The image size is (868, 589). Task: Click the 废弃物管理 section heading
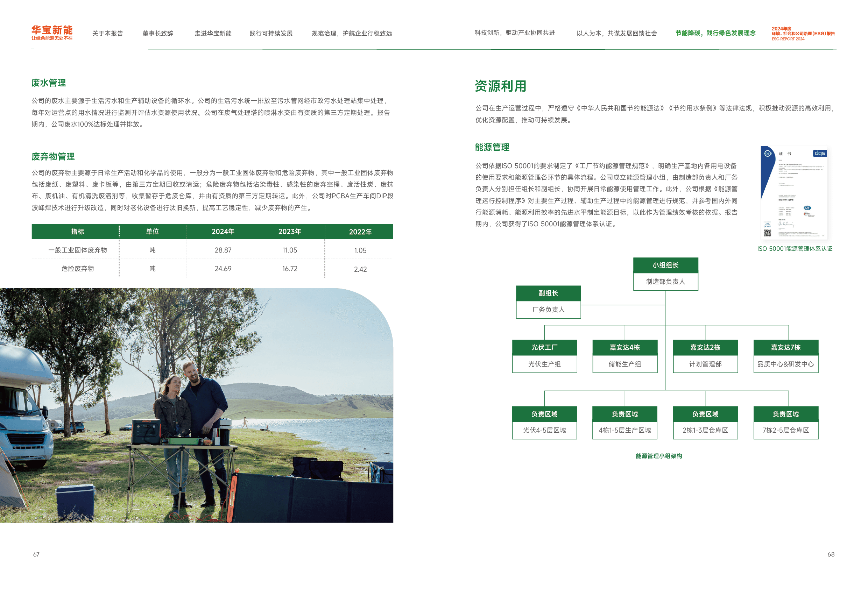click(x=53, y=156)
